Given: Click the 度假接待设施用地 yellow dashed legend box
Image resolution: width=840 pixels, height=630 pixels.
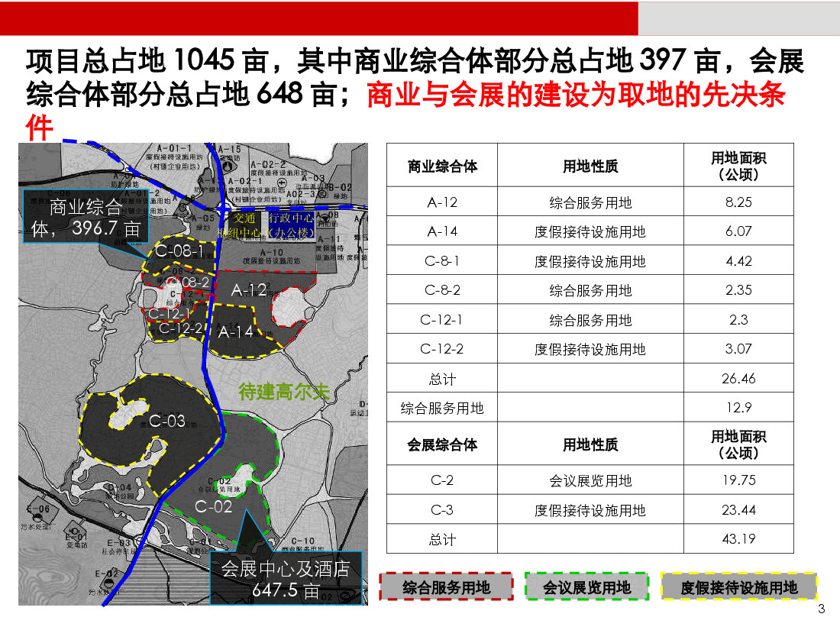Looking at the screenshot, I should click(x=738, y=587).
